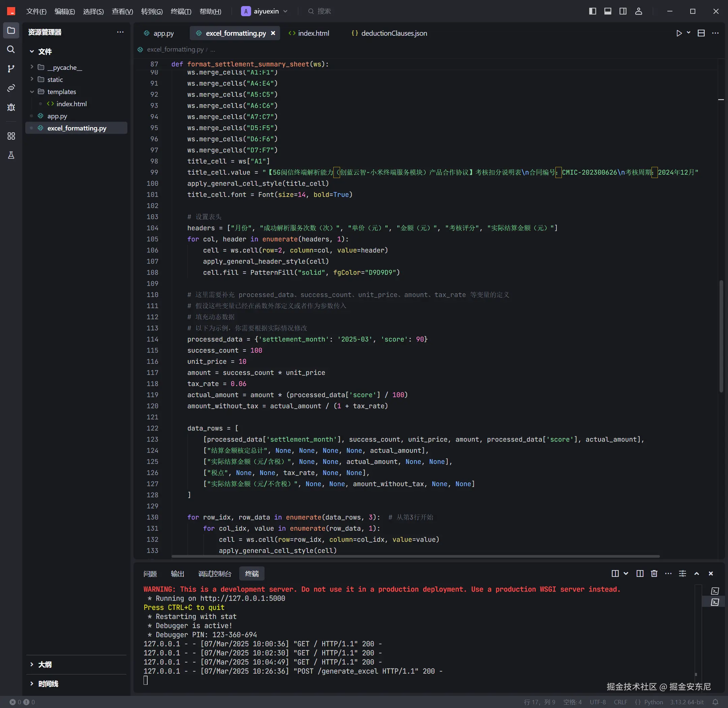This screenshot has width=728, height=708.
Task: Open the Search view in activity bar
Action: (x=11, y=50)
